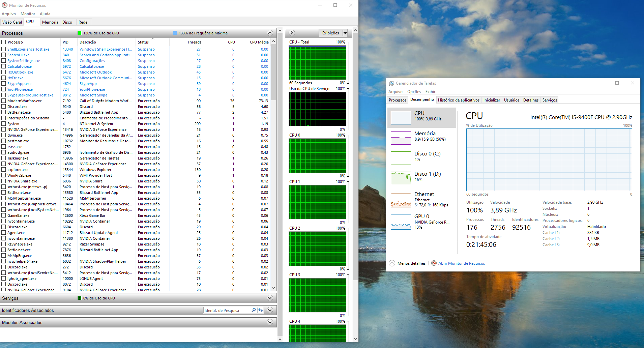644x348 pixels.
Task: Click graphs pane scrollbar down arrow
Action: point(355,339)
